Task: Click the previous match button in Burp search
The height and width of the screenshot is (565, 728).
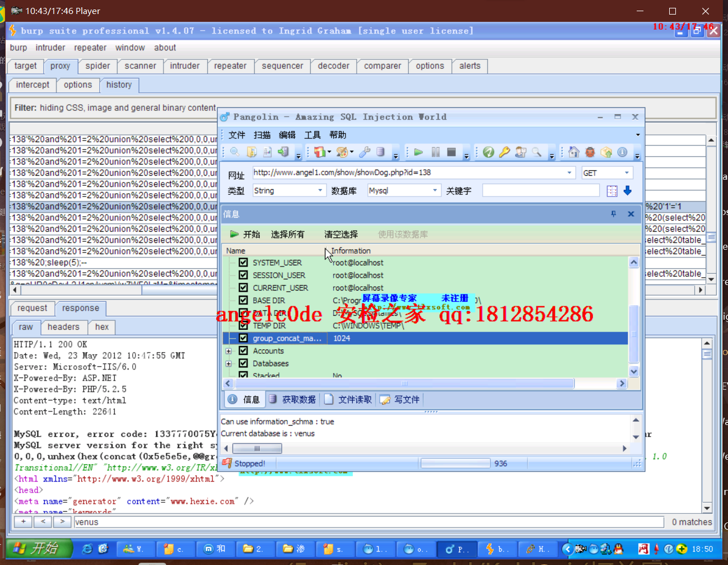Action: [43, 522]
